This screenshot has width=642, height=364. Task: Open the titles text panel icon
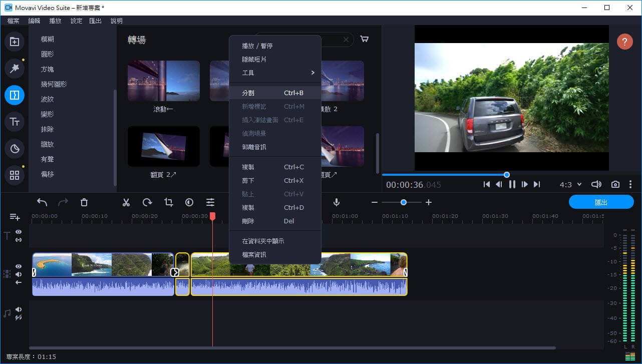(x=15, y=122)
